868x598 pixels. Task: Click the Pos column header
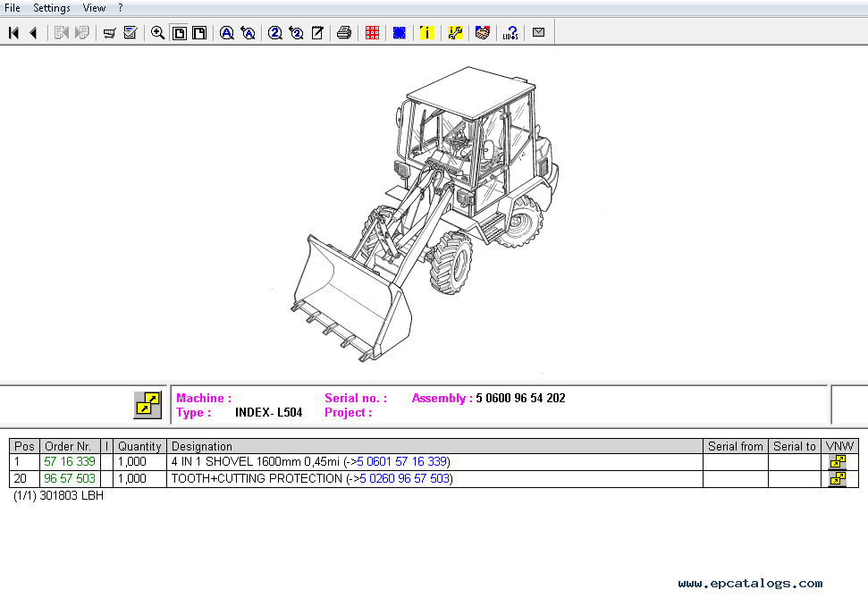24,446
